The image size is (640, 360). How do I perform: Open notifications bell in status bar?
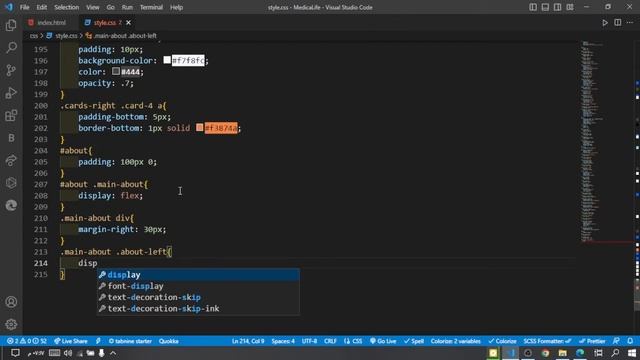tap(630, 341)
